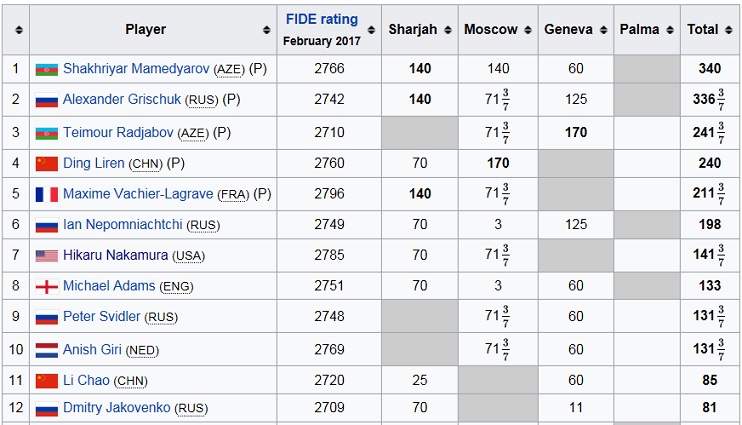The image size is (742, 425).
Task: Click the US flag beside Hikaru Nakamura
Action: point(46,256)
